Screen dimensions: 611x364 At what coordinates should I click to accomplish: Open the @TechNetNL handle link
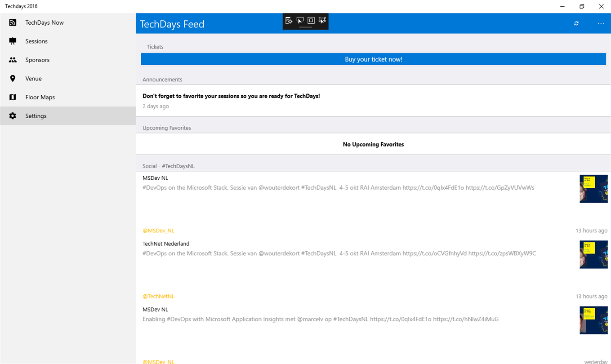pyautogui.click(x=158, y=297)
